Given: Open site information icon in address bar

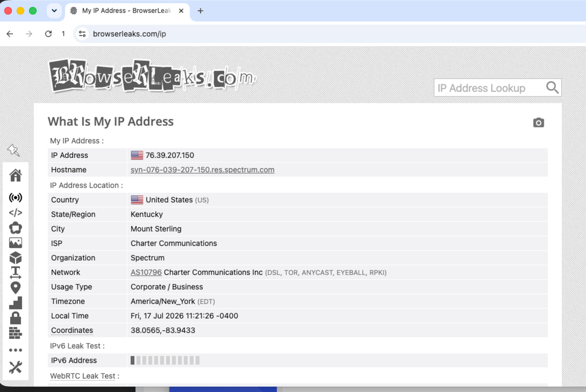Looking at the screenshot, I should tap(82, 34).
